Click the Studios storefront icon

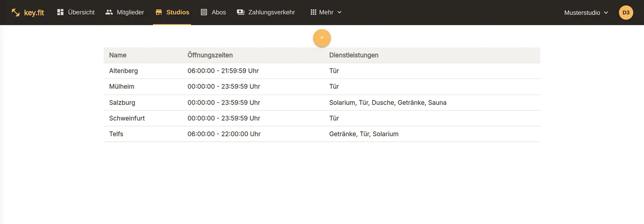tap(159, 12)
